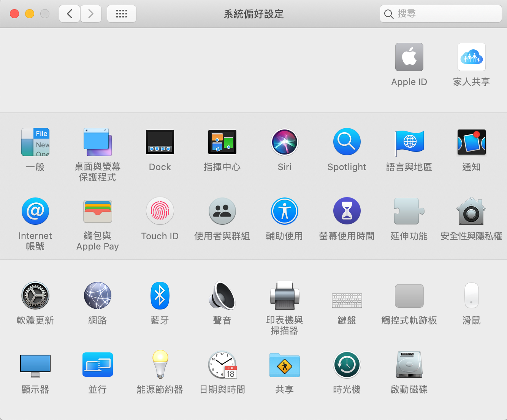Open 滑鼠 Mouse preferences
Image resolution: width=507 pixels, height=420 pixels.
tap(471, 295)
